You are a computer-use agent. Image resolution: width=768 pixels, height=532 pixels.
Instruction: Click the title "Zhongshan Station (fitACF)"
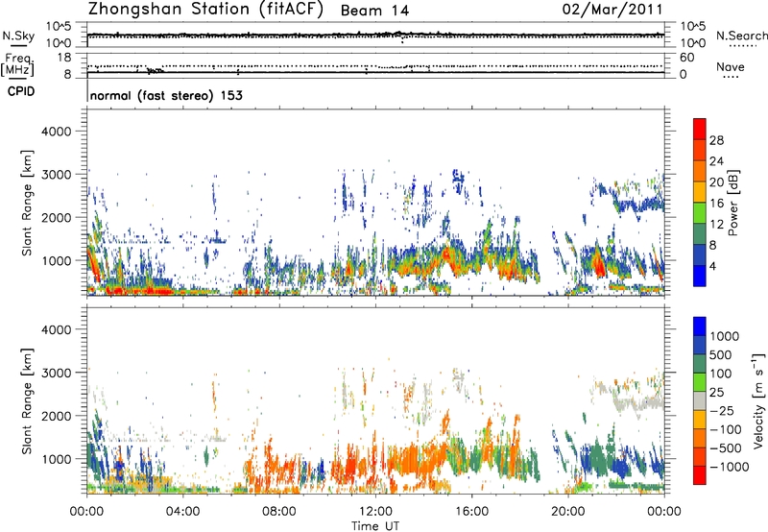[x=205, y=10]
